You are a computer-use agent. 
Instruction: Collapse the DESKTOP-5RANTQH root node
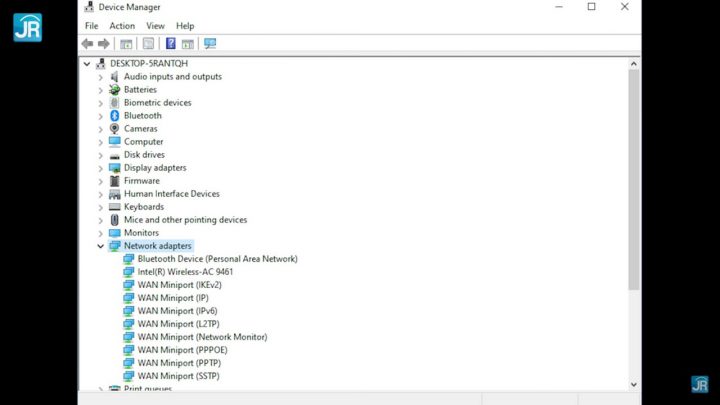87,63
